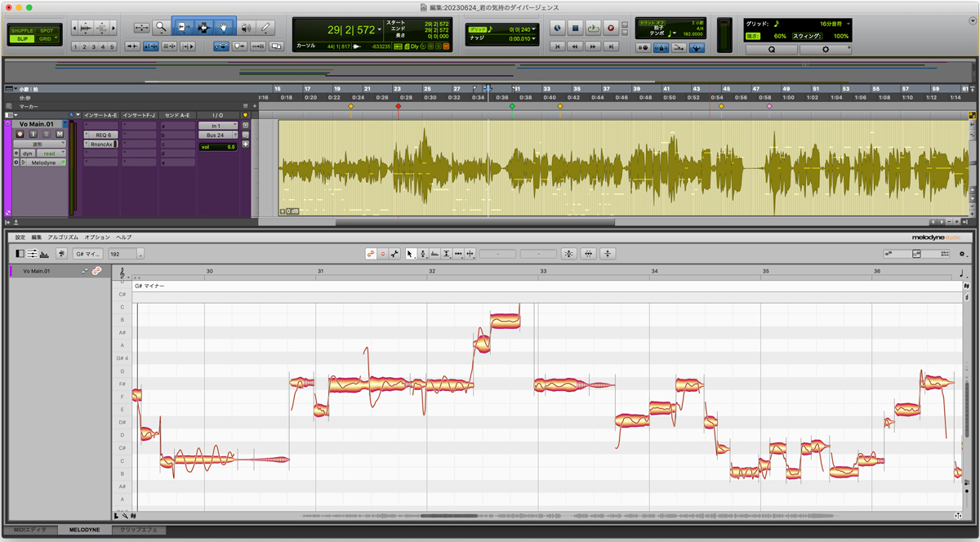Select Melodyne main arrow tool
Image resolution: width=980 pixels, height=542 pixels.
tap(411, 254)
